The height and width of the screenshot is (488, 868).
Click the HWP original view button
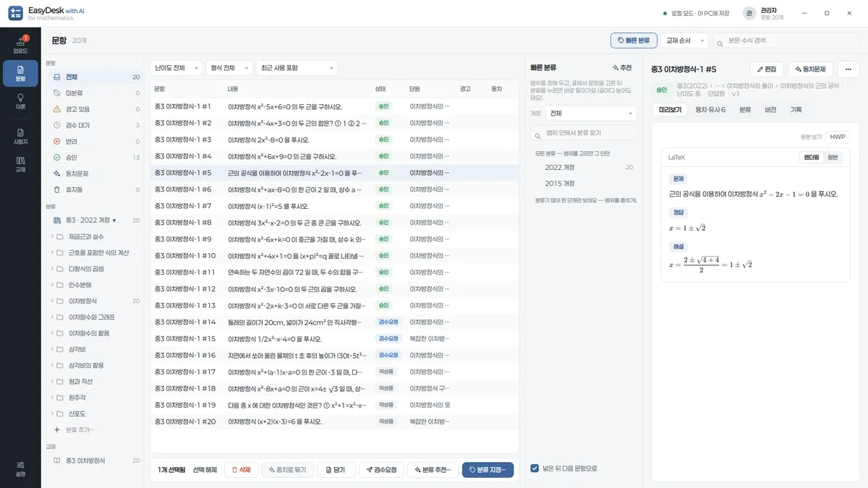pos(838,137)
